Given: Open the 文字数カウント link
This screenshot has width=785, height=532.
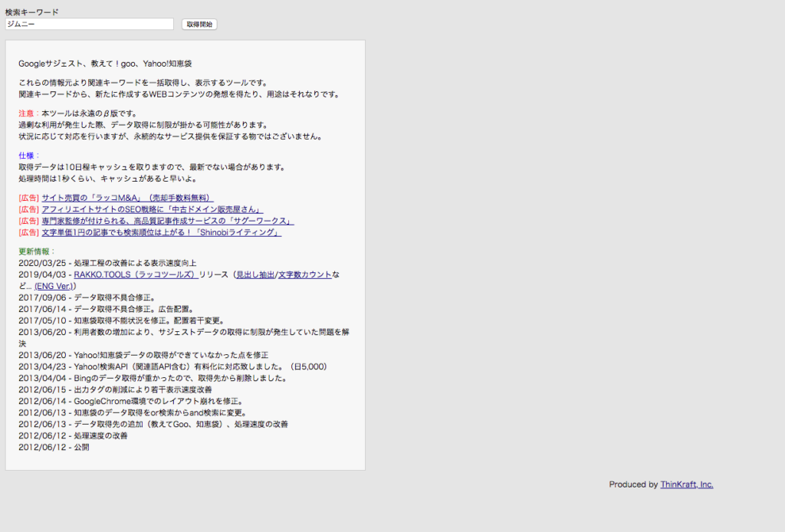Looking at the screenshot, I should click(x=304, y=274).
